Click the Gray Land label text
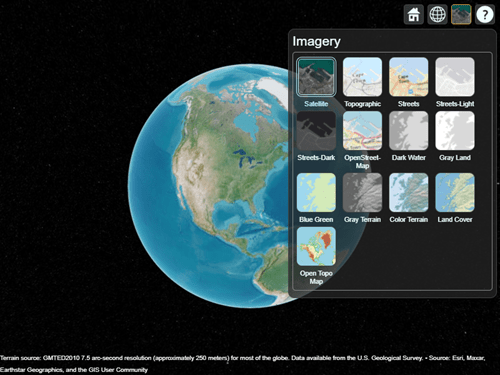The width and height of the screenshot is (500, 375). (455, 158)
